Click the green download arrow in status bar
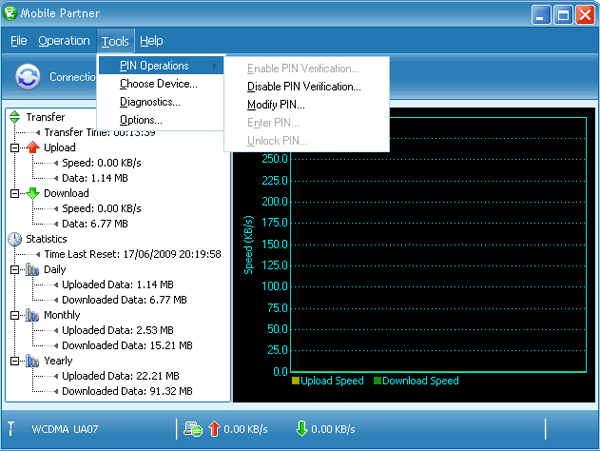The height and width of the screenshot is (451, 600). tap(302, 429)
